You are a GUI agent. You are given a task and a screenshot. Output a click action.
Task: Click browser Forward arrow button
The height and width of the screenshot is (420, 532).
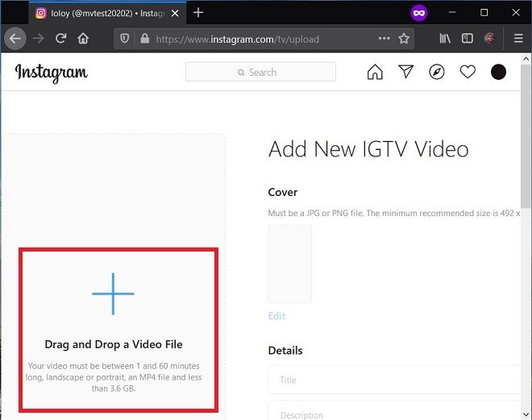[x=38, y=39]
